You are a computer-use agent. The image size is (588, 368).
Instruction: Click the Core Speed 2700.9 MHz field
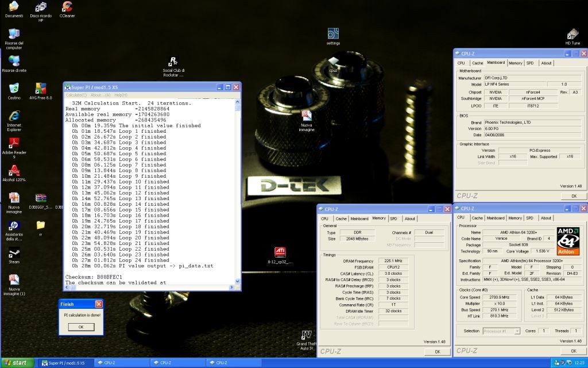tap(500, 297)
